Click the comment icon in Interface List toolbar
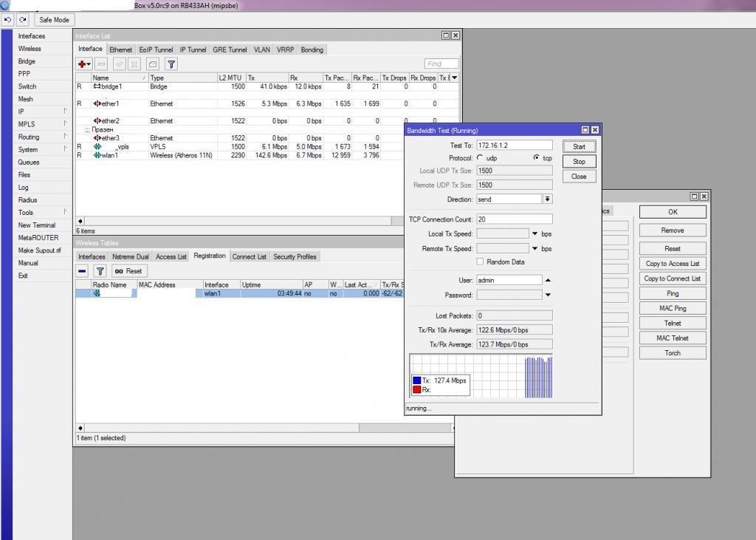756x540 pixels. [152, 64]
